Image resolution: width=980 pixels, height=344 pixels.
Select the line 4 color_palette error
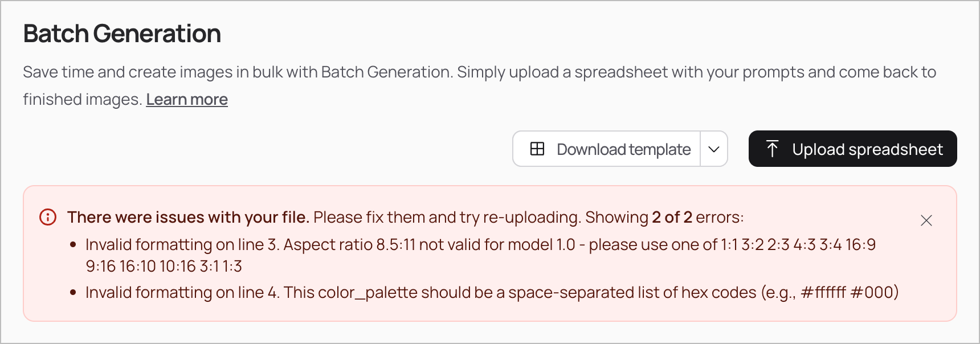click(492, 292)
